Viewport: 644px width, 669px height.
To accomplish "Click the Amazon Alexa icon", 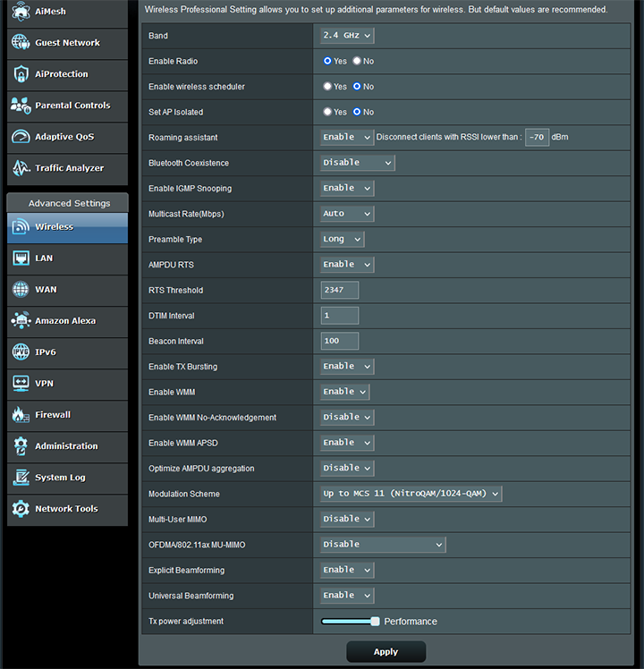I will (21, 321).
